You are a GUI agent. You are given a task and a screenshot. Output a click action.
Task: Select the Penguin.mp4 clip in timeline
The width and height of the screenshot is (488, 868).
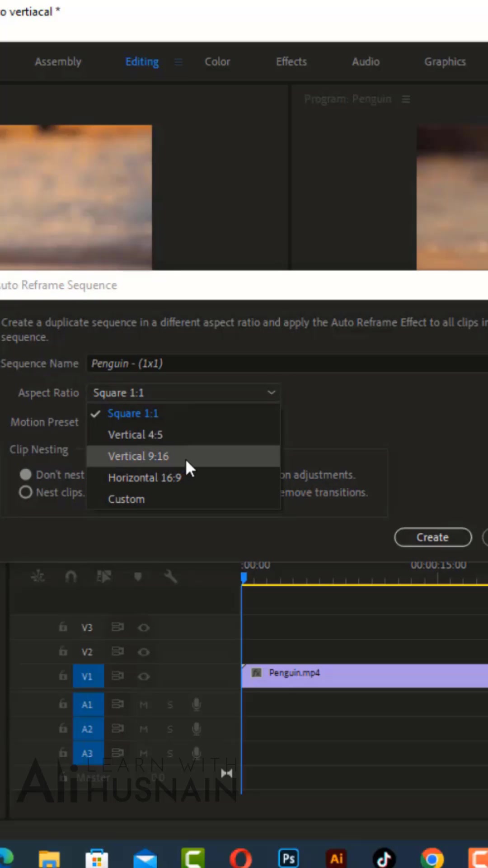pyautogui.click(x=365, y=676)
